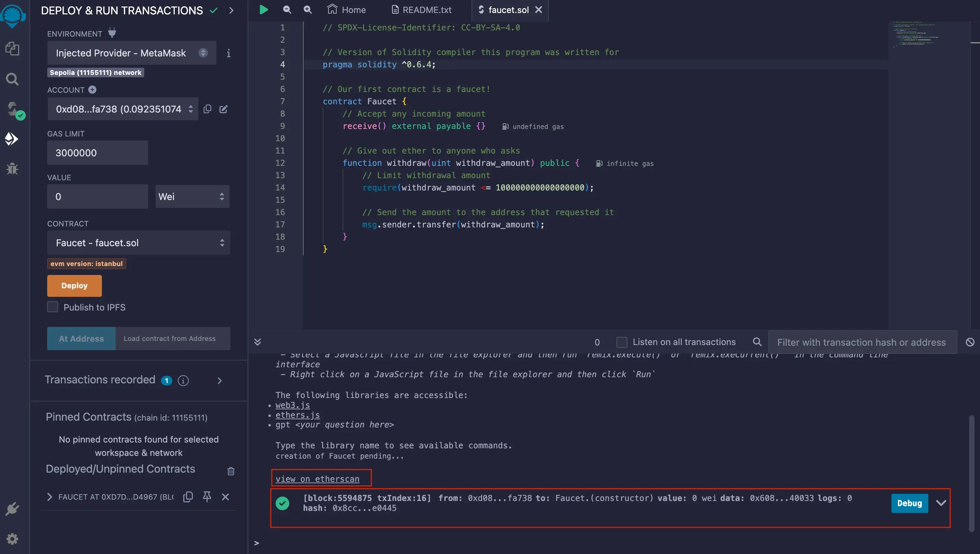Image resolution: width=980 pixels, height=554 pixels.
Task: Click the Sepolia (11155111) network badge
Action: 95,72
